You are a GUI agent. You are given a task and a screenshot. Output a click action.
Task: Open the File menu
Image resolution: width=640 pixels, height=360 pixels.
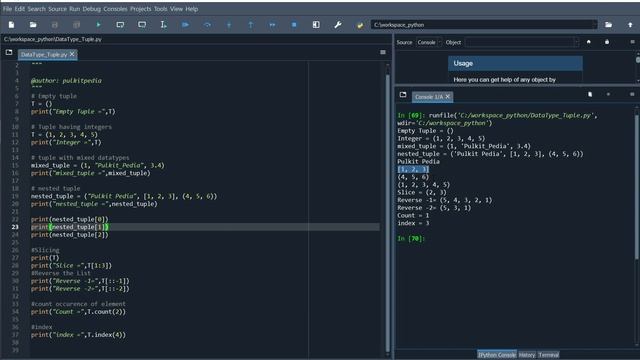click(x=7, y=9)
